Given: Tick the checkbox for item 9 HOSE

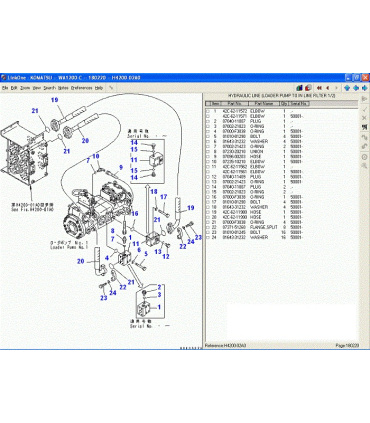Looking at the screenshot, I should tap(208, 156).
